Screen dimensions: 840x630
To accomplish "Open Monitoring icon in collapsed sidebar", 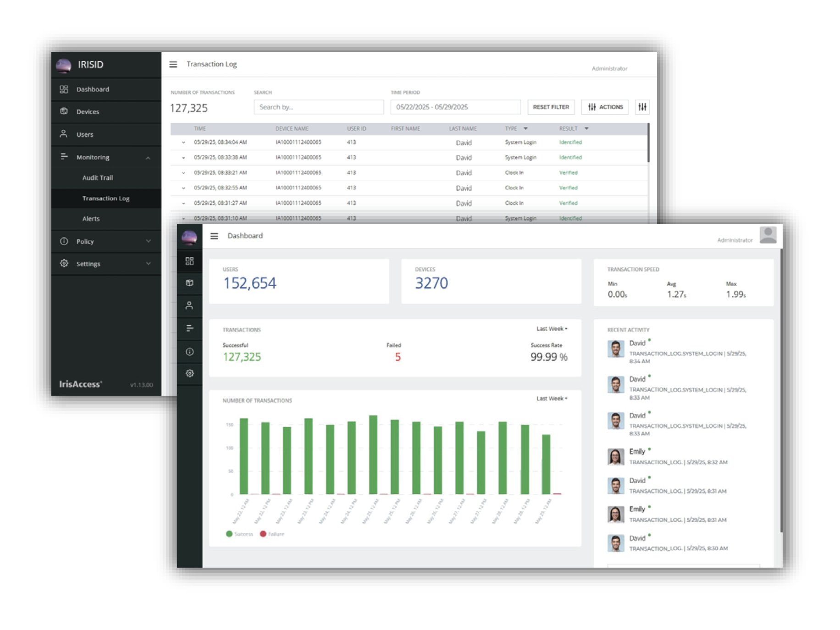I will [x=189, y=328].
